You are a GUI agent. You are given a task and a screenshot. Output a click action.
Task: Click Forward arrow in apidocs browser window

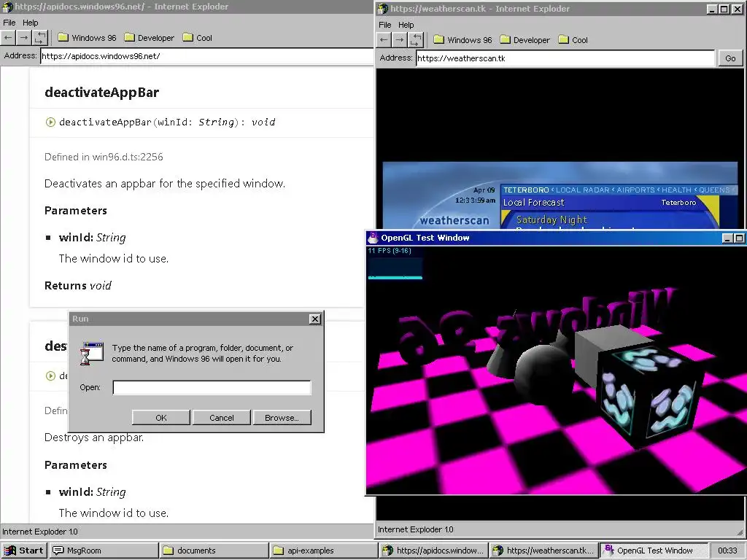(x=24, y=38)
